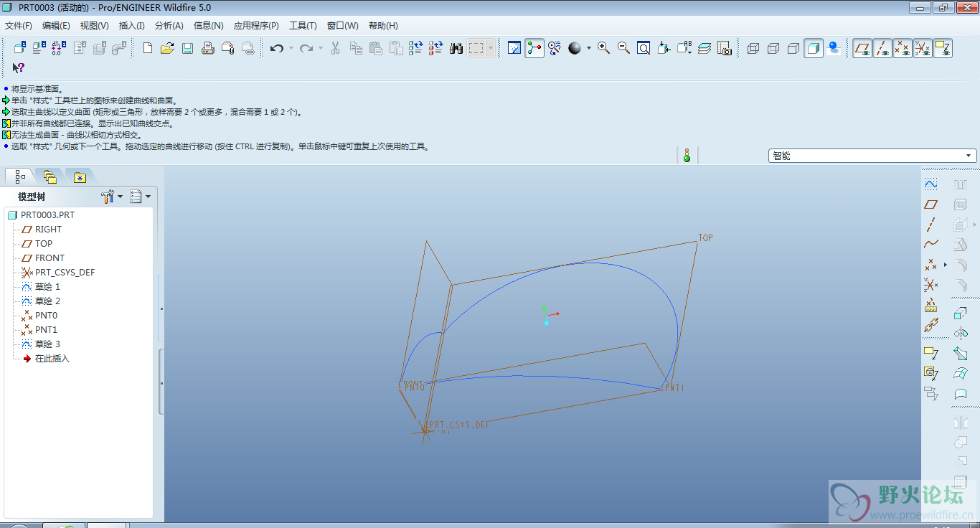Open the Tools menu (工具)

coord(303,25)
